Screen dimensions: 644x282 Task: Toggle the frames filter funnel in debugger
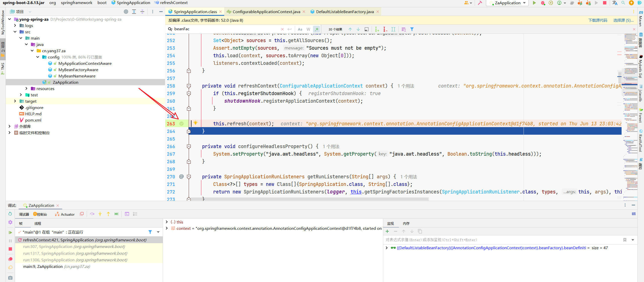pos(150,232)
